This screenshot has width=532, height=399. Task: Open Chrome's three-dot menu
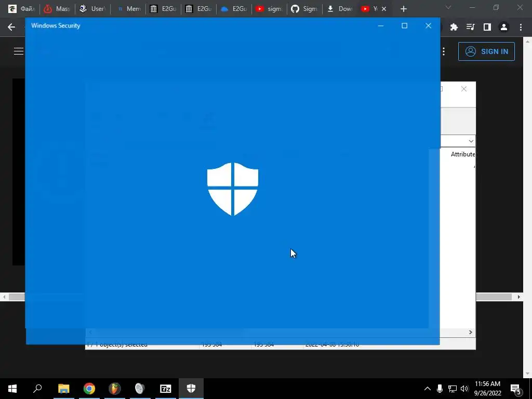tap(521, 27)
